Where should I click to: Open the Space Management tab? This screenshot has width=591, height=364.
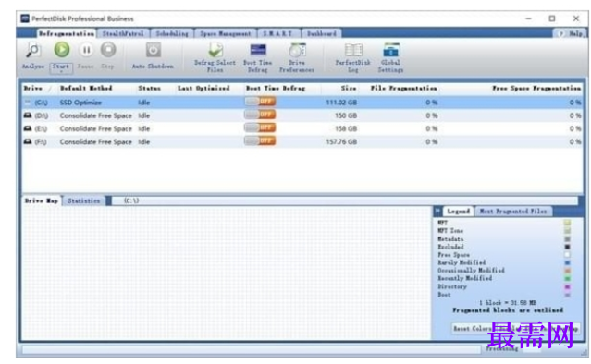click(x=226, y=34)
